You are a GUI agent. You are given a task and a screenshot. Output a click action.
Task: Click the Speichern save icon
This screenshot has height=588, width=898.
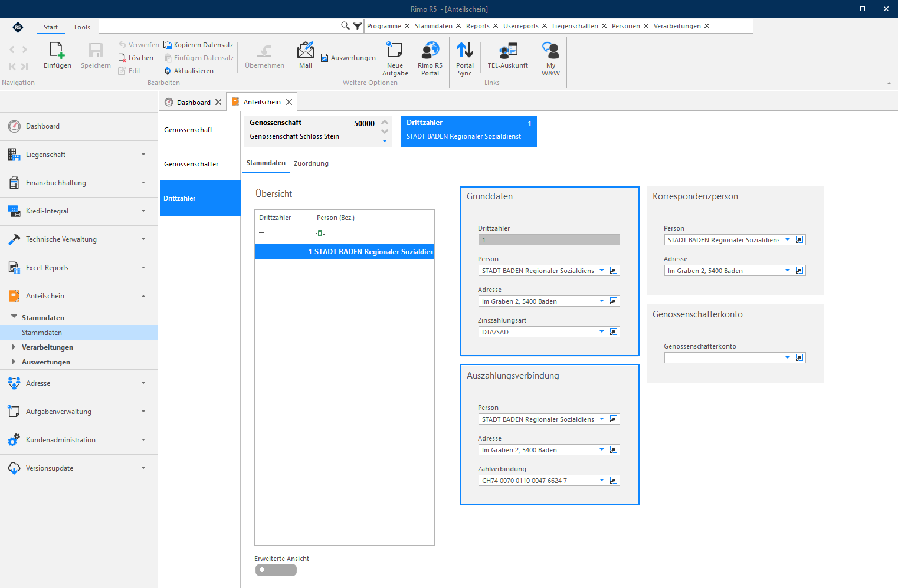(x=96, y=51)
